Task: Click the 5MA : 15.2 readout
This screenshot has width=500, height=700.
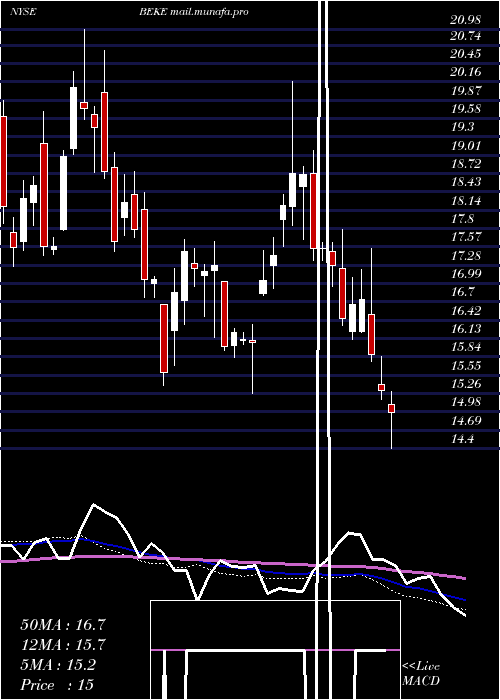Action: 58,665
